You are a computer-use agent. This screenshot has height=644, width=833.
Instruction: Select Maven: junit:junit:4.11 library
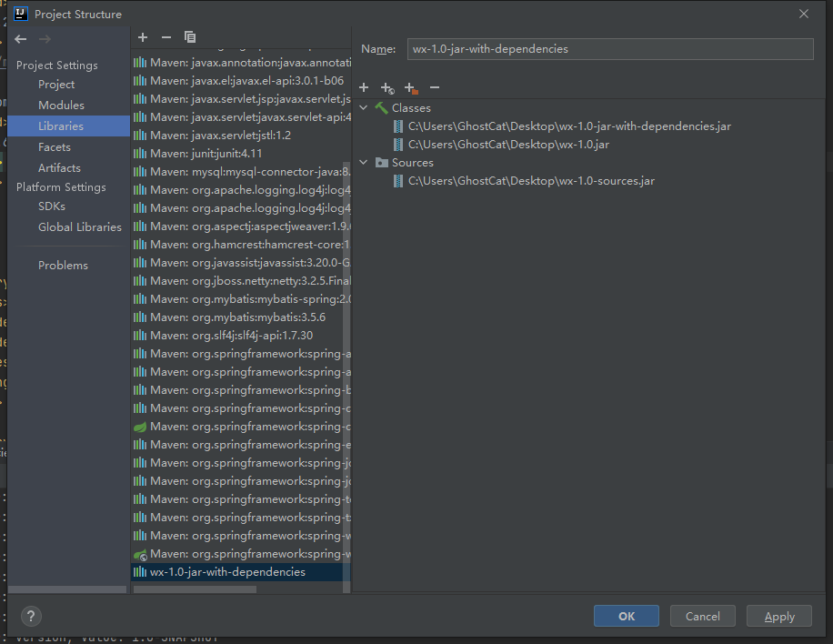tap(241, 154)
